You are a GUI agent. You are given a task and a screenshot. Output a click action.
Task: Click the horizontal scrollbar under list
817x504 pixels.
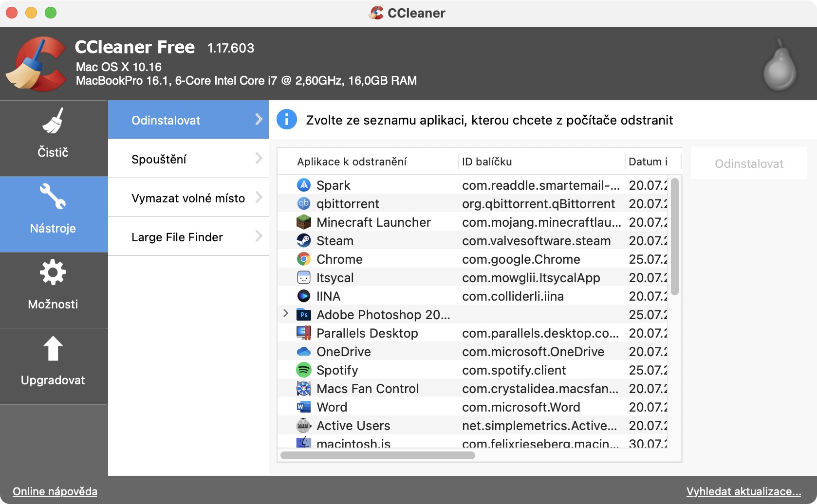coord(378,455)
